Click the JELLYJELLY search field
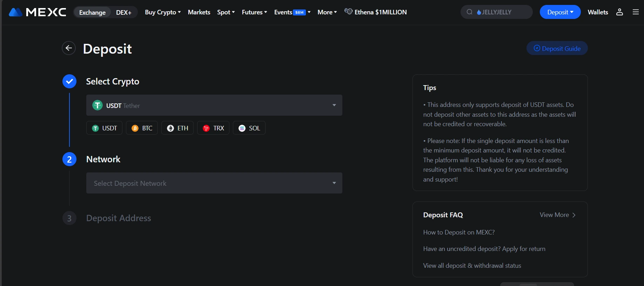 pos(497,12)
